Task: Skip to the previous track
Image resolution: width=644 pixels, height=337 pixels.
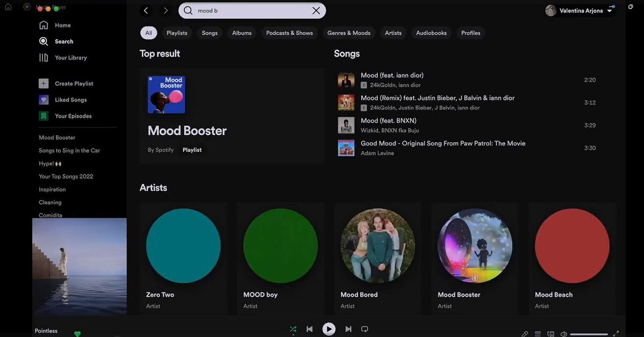Action: click(310, 329)
